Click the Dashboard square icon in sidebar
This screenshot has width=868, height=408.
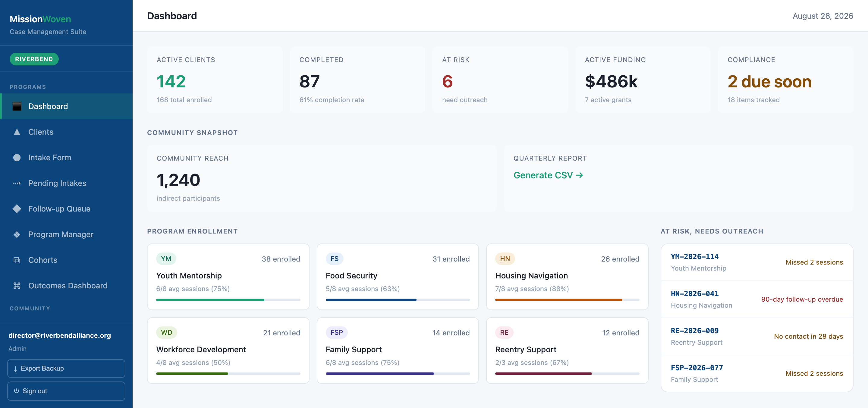(17, 106)
